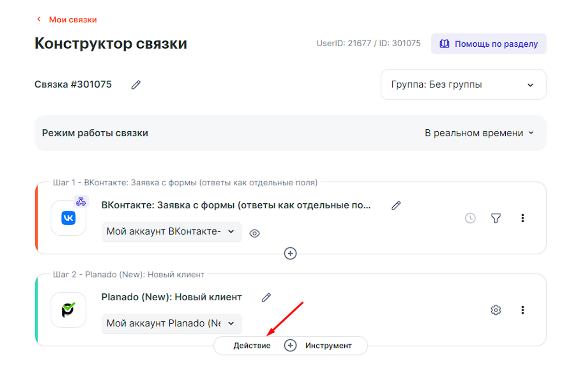
Task: Click pencil icon next to Связка #301075
Action: click(x=136, y=85)
